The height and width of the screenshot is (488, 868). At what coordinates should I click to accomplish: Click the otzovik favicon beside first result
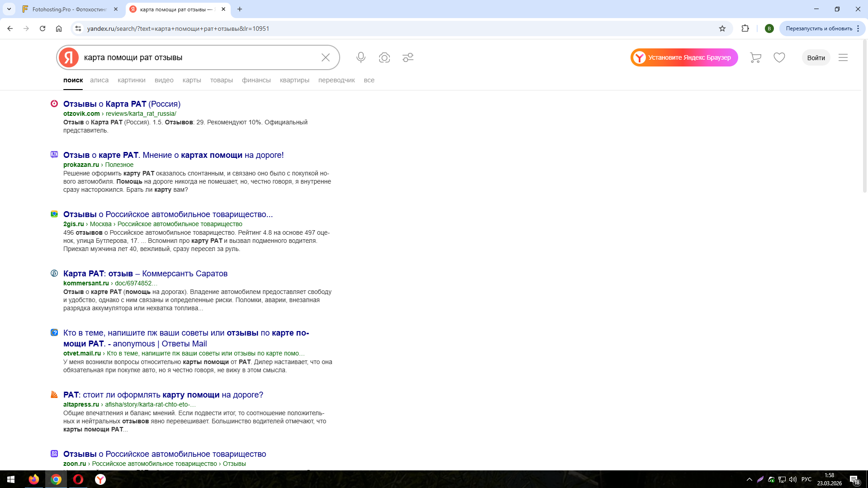[x=54, y=104]
